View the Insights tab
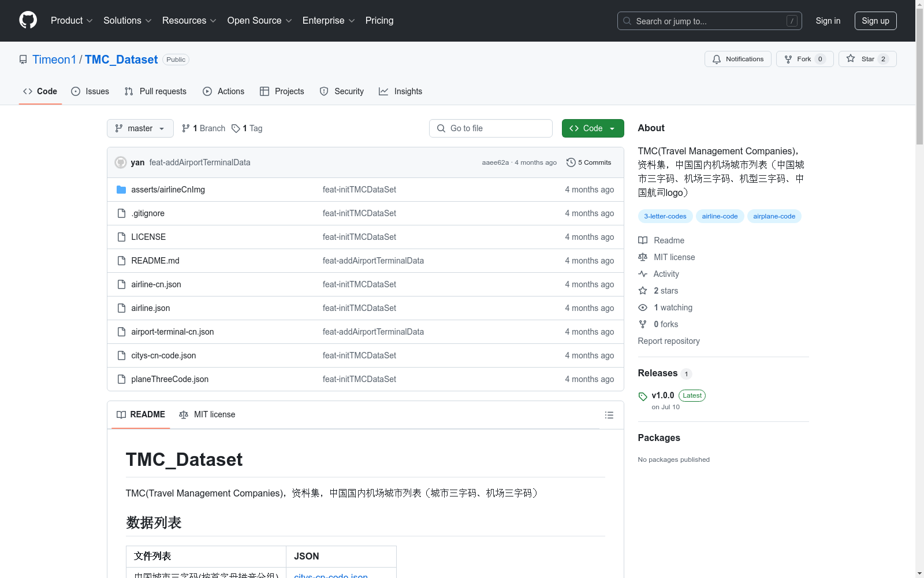The height and width of the screenshot is (578, 924). click(400, 91)
